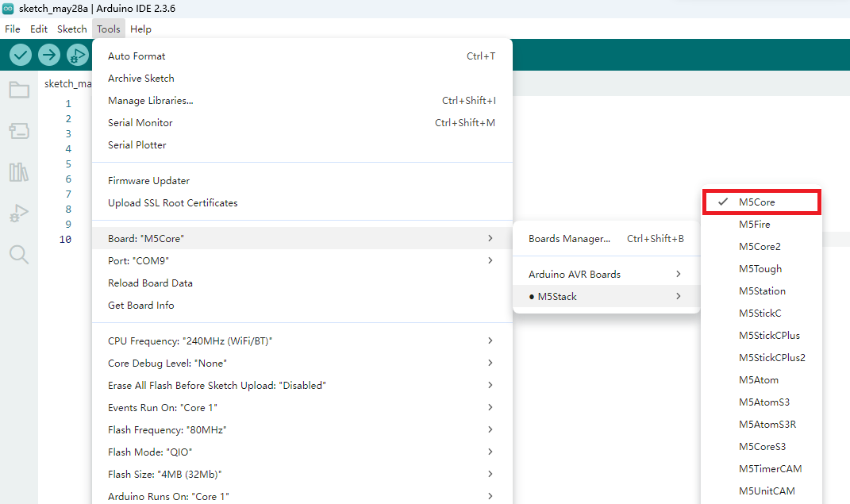Click the Arduino IDE logo in title bar
The height and width of the screenshot is (504, 850).
tap(8, 9)
